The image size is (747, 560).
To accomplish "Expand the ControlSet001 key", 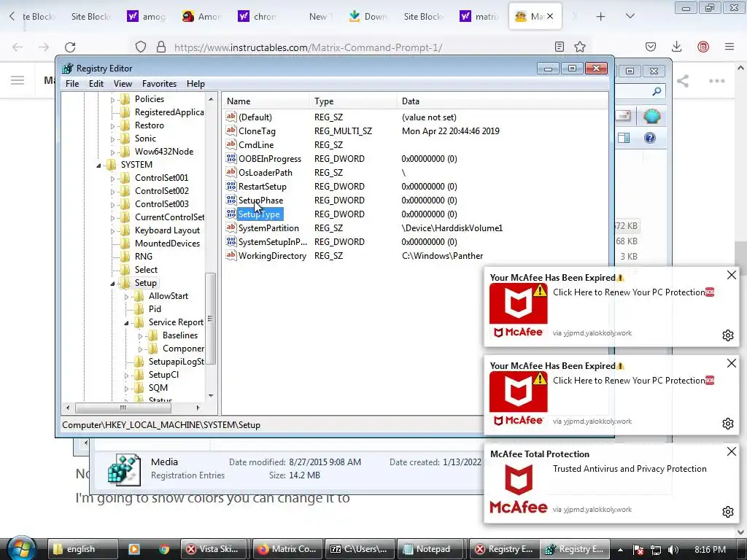I will [112, 179].
